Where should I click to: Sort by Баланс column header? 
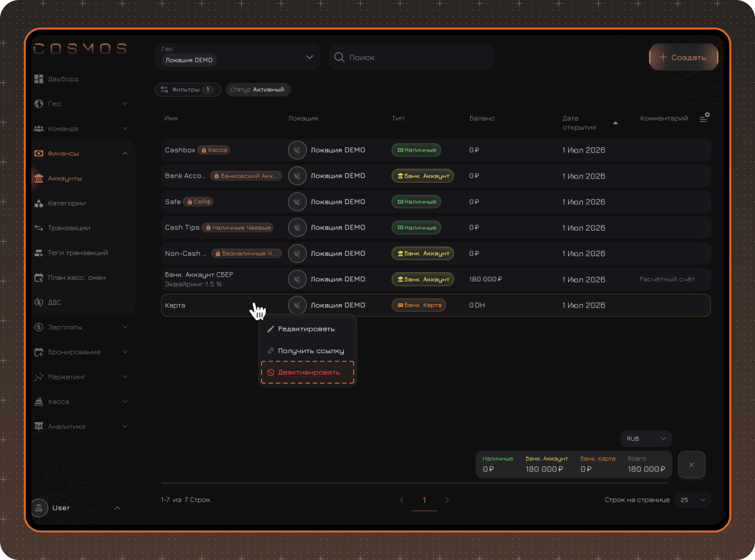[482, 118]
